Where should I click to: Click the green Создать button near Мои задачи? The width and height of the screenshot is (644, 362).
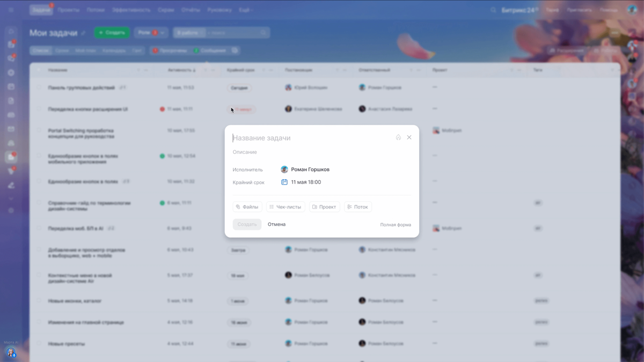(112, 32)
